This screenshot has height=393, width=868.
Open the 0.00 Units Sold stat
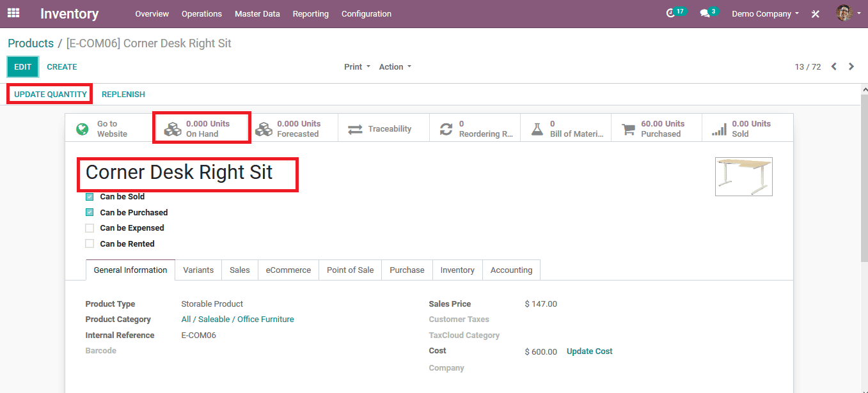coord(747,128)
